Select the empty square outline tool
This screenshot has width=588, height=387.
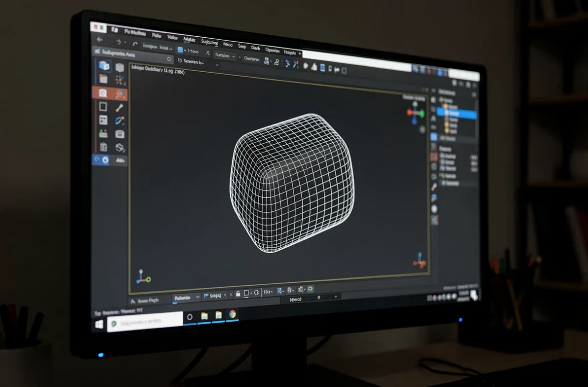pos(103,106)
